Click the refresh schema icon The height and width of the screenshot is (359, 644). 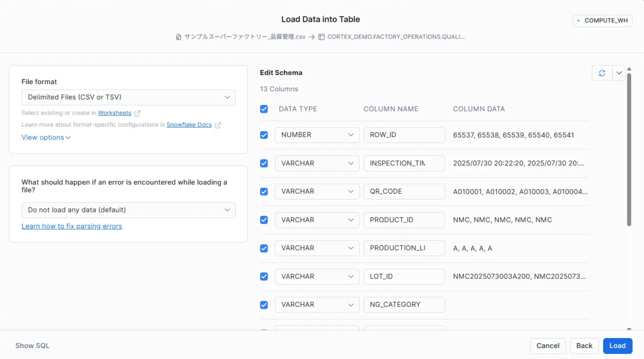[602, 73]
